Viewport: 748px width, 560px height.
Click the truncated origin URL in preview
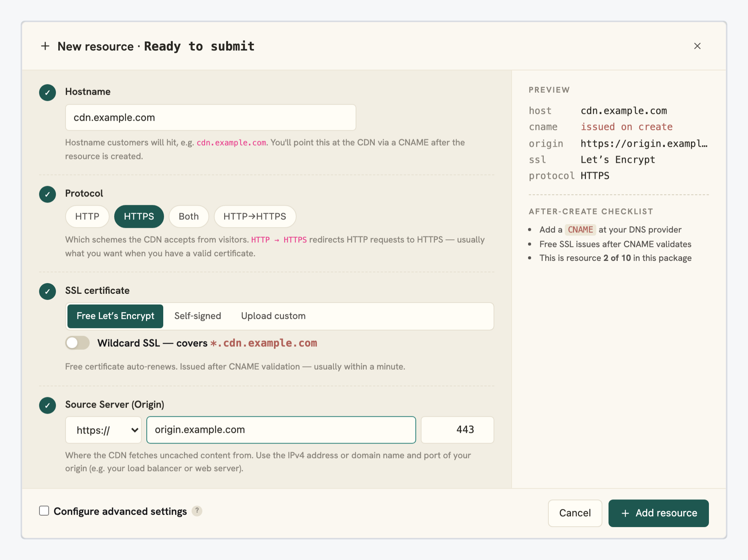[x=644, y=144]
